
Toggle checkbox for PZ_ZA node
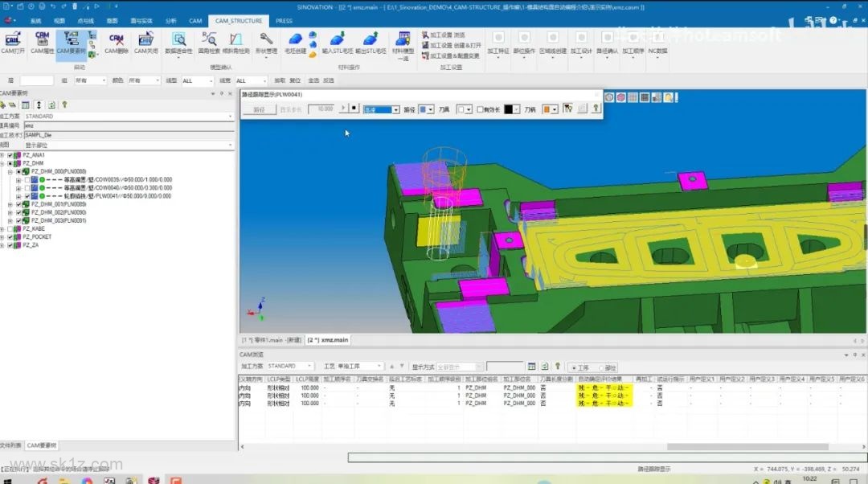pos(10,245)
